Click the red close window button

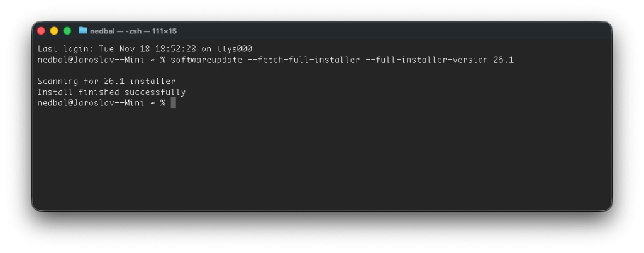42,31
